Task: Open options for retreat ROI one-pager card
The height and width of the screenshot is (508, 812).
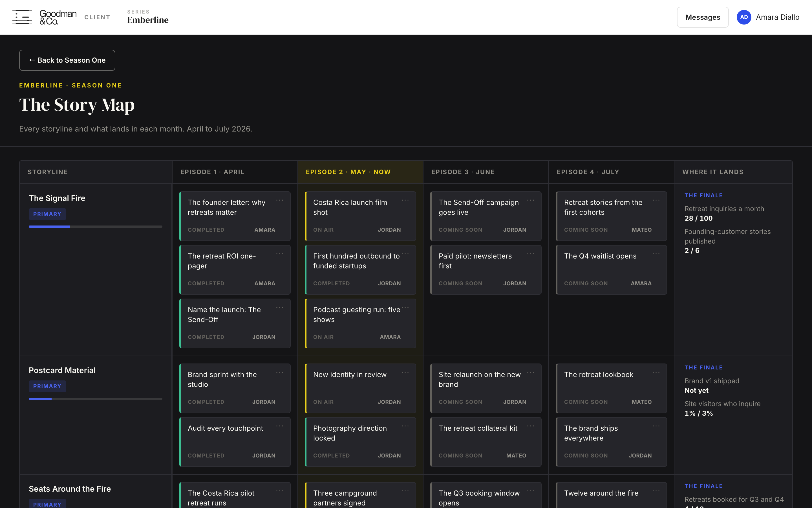Action: pyautogui.click(x=279, y=254)
